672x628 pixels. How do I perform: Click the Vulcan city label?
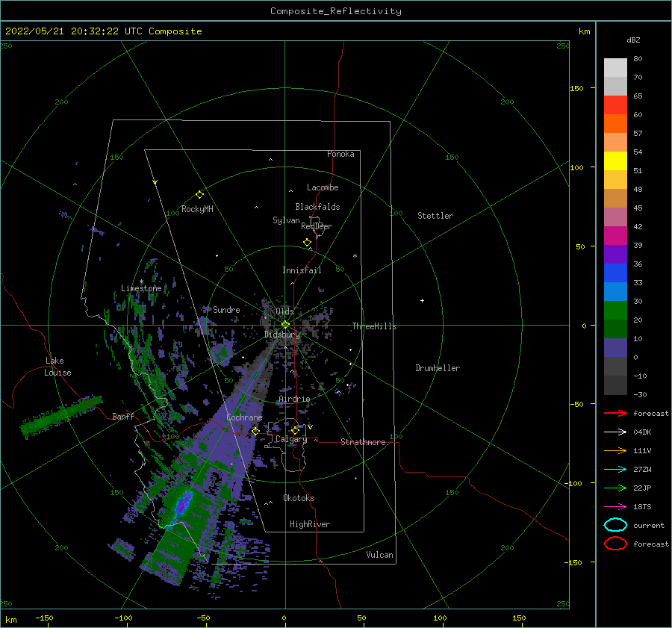[379, 555]
